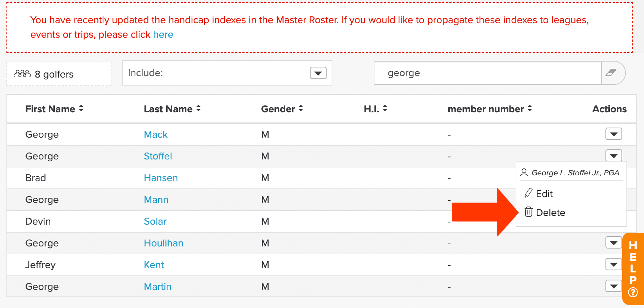Sort by Gender column arrows
Viewport: 644px width, 308px height.
(301, 108)
